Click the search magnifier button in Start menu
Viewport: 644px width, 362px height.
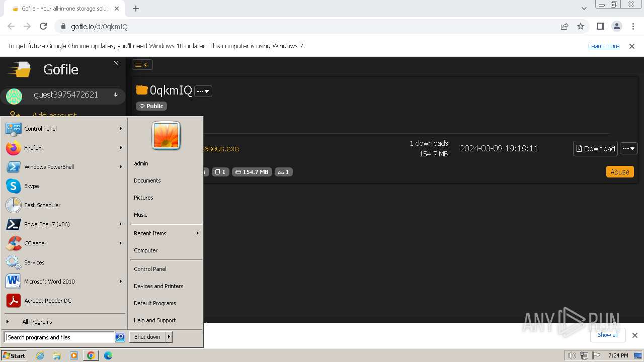tap(120, 337)
